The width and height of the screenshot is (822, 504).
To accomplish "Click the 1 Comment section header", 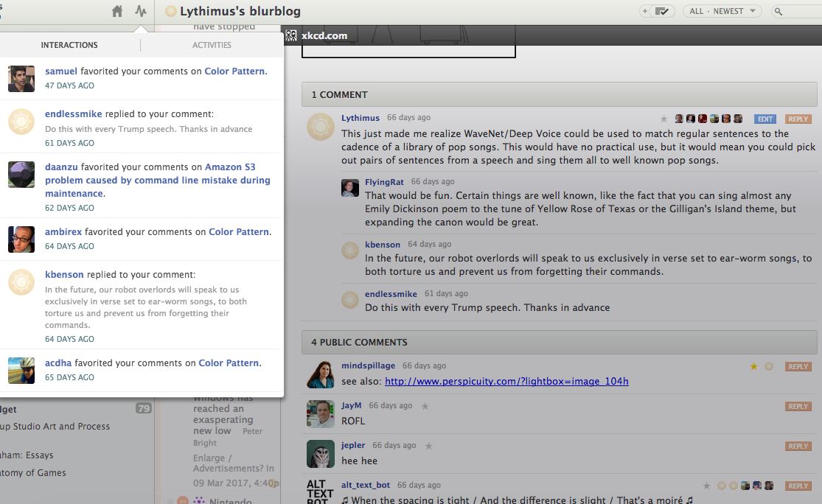I will pyautogui.click(x=559, y=95).
